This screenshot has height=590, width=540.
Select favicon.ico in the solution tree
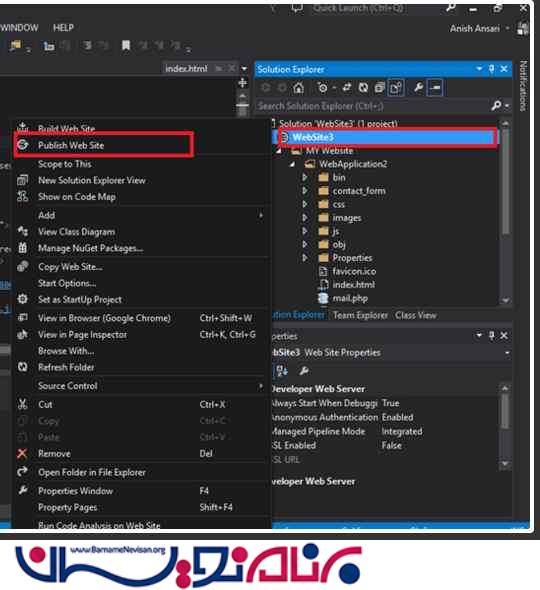click(354, 271)
